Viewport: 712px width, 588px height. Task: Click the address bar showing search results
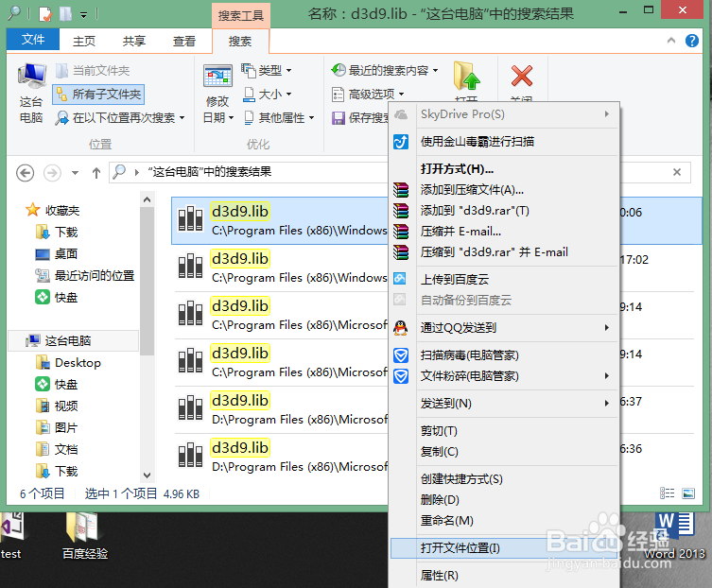(x=248, y=172)
